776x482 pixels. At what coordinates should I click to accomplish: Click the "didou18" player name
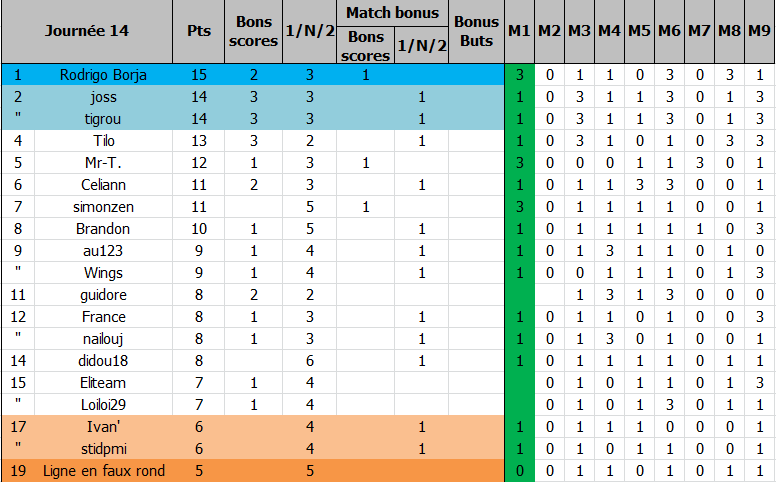point(104,360)
